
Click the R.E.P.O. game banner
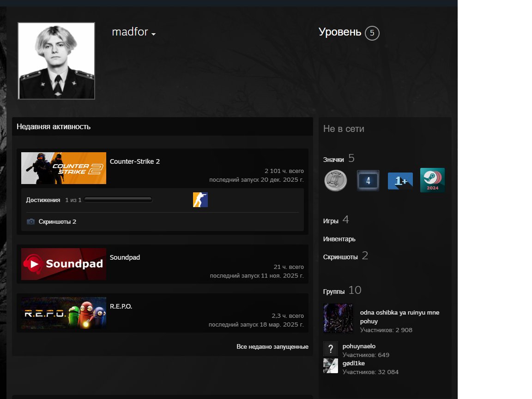tap(64, 313)
